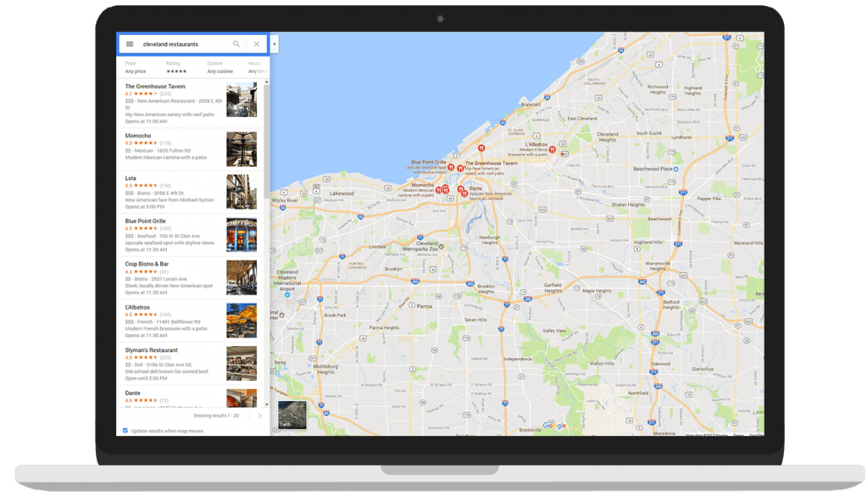Open the Rating filter dropdown
Screen dimensions: 868x497
pyautogui.click(x=176, y=71)
